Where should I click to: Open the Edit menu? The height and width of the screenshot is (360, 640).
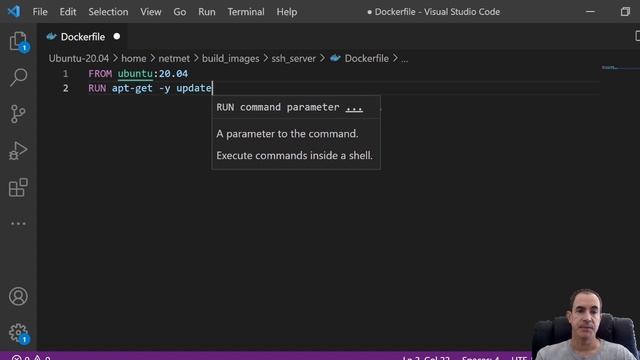click(68, 12)
